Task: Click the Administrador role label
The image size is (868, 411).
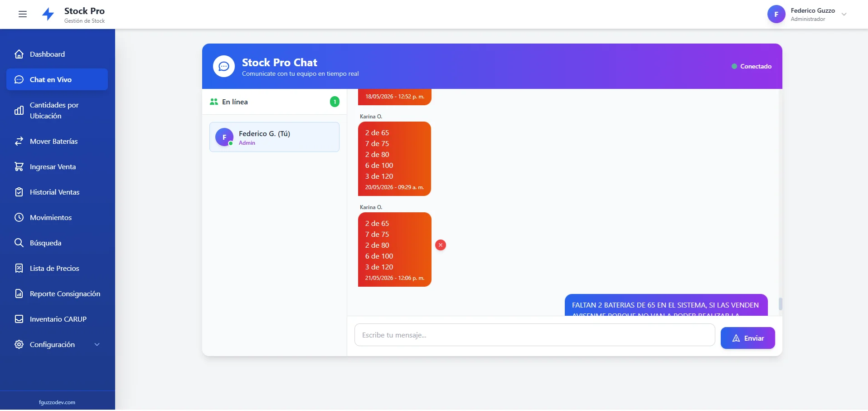Action: pyautogui.click(x=808, y=19)
